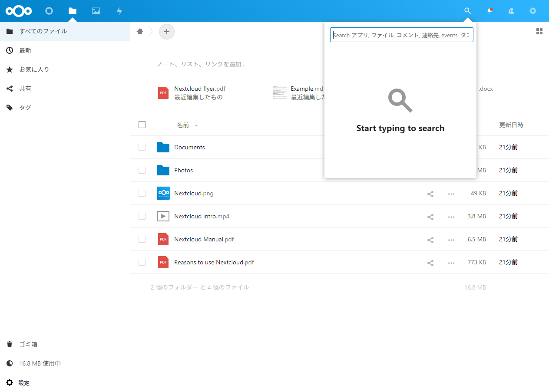Click the magnifier search icon in header
Screen dimensions: 549x392
(x=467, y=11)
